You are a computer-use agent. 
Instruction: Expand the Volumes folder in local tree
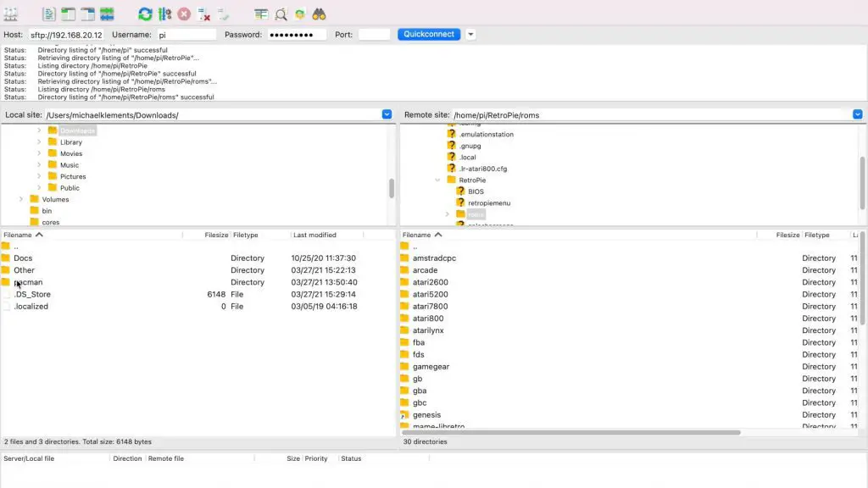tap(21, 199)
